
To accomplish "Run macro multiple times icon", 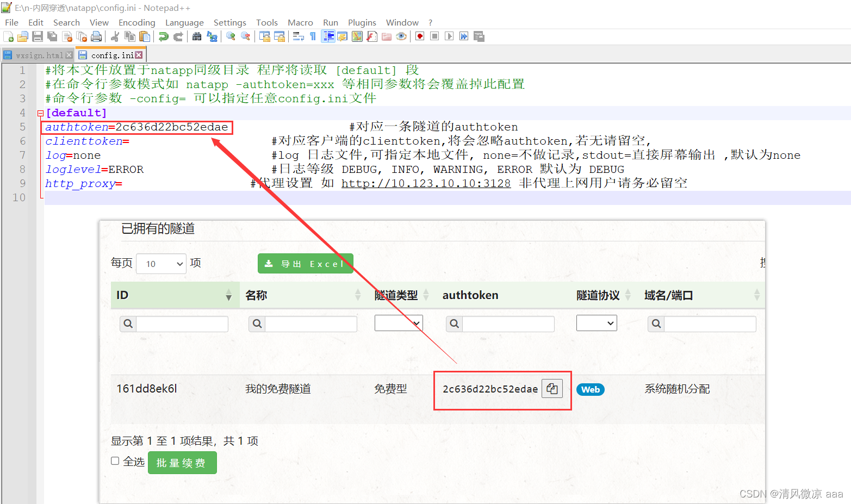I will click(x=464, y=36).
